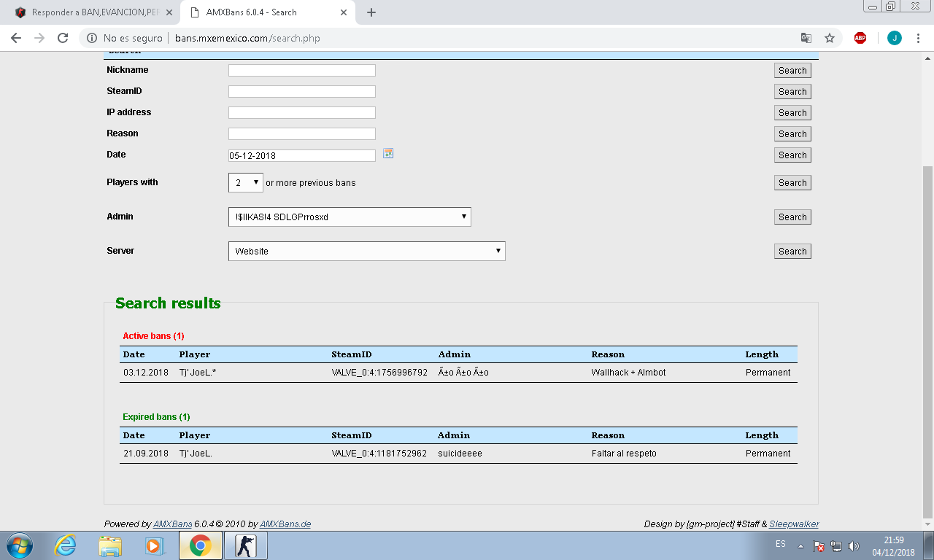Open the Windows Start menu
This screenshot has width=934, height=560.
tap(20, 545)
